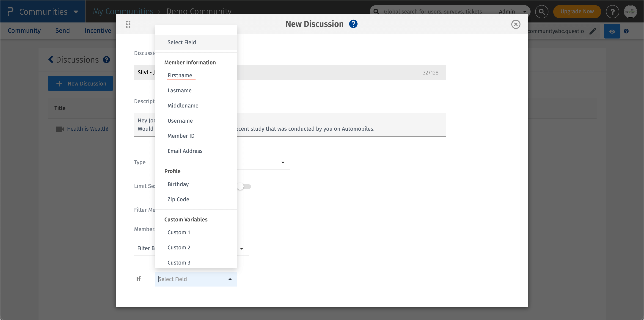Choose Firstname from member information list
644x320 pixels.
click(x=179, y=75)
